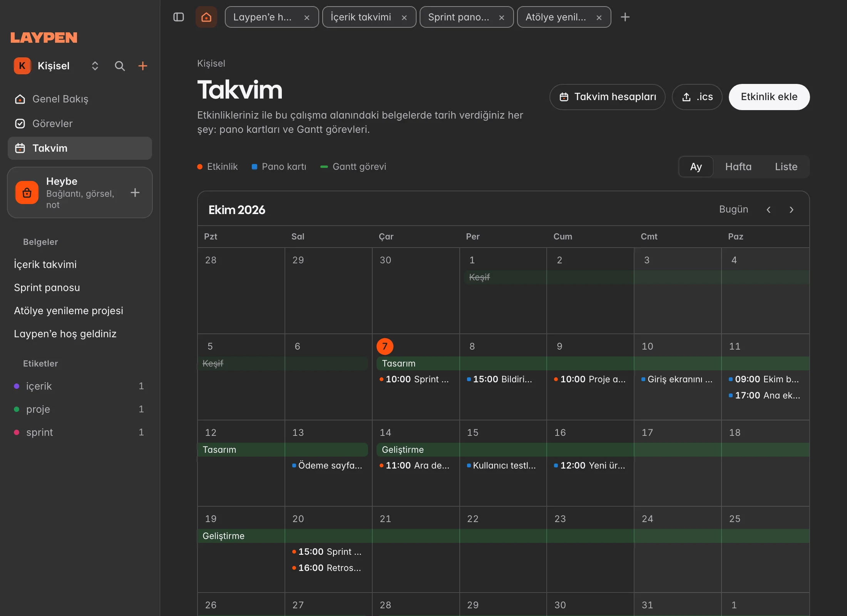
Task: Switch to Ay view
Action: pos(696,167)
